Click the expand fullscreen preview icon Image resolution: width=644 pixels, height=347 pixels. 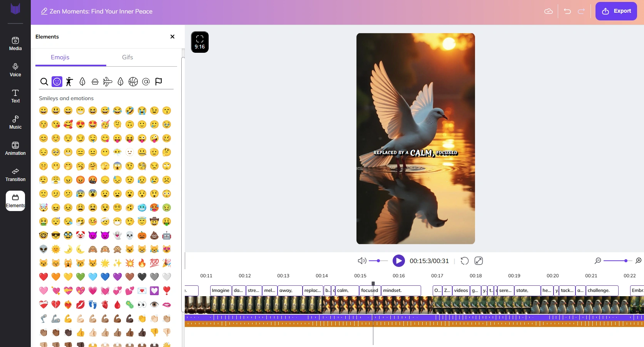479,261
